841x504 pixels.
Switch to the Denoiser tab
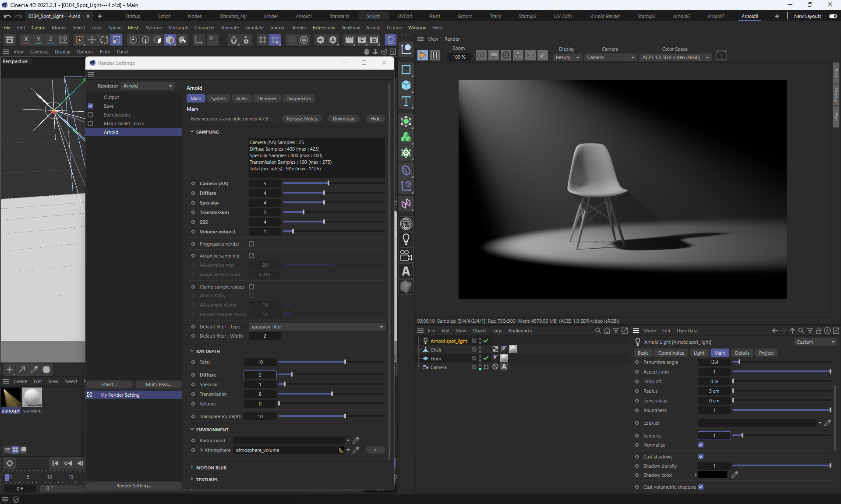coord(267,99)
